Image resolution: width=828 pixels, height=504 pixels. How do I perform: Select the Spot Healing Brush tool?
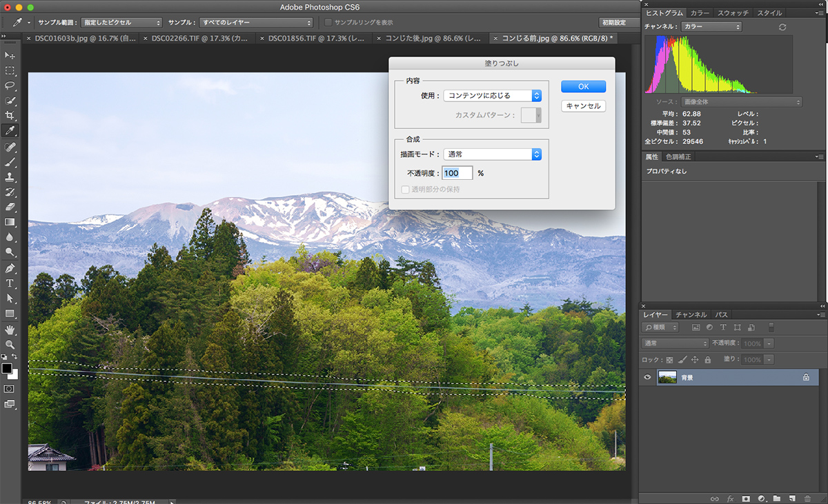click(x=10, y=148)
